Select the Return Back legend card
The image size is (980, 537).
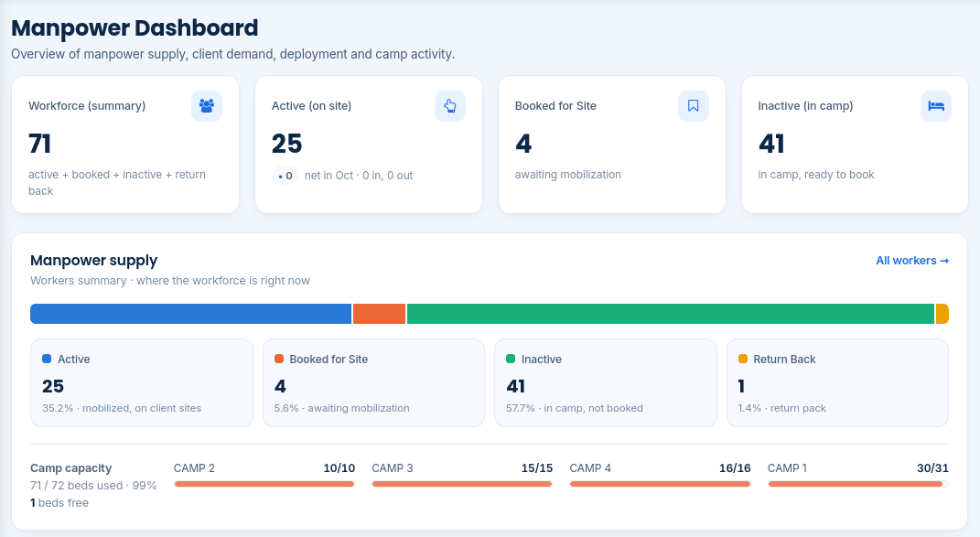837,382
